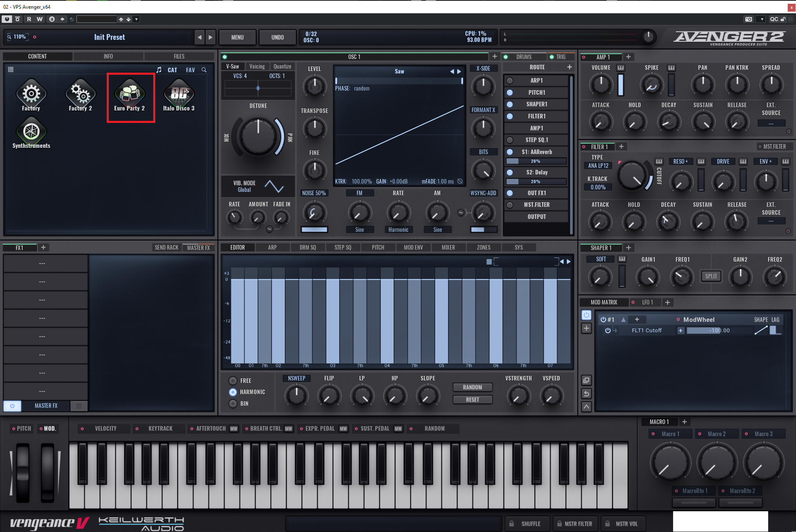The image size is (796, 532).
Task: Open the filter TYPE ANA LP12 dropdown
Action: [x=598, y=166]
